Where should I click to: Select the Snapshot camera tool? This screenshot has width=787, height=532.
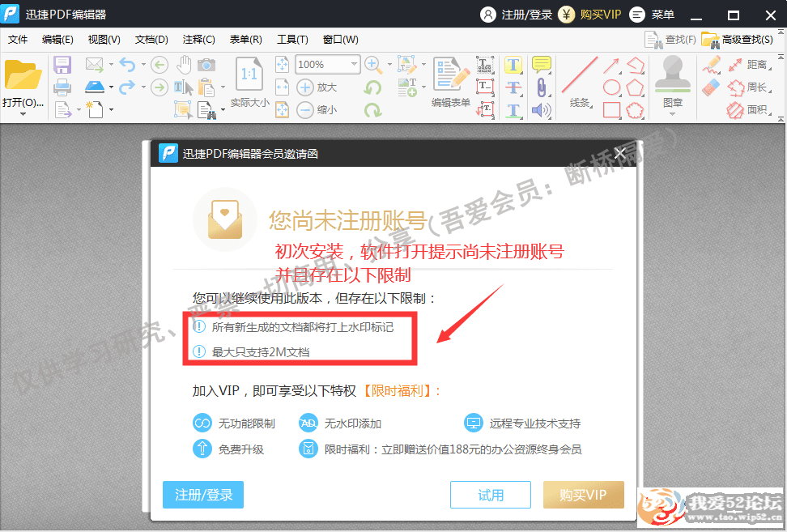coord(206,65)
